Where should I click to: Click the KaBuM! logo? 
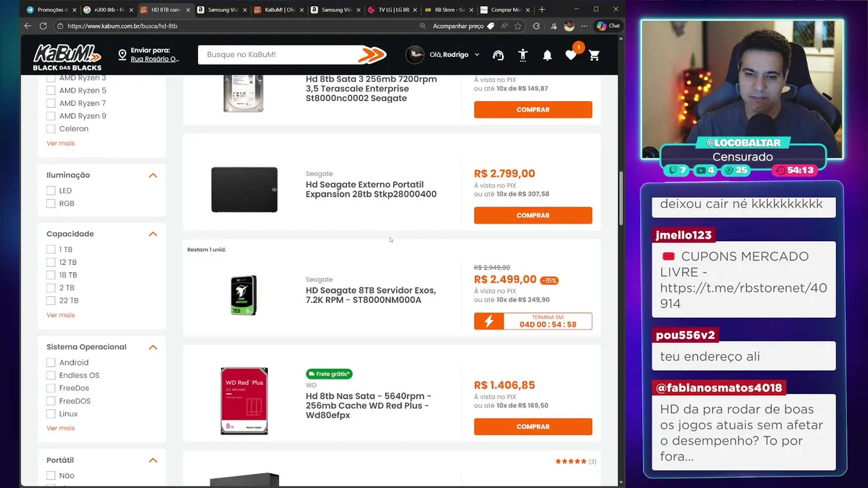tap(67, 56)
